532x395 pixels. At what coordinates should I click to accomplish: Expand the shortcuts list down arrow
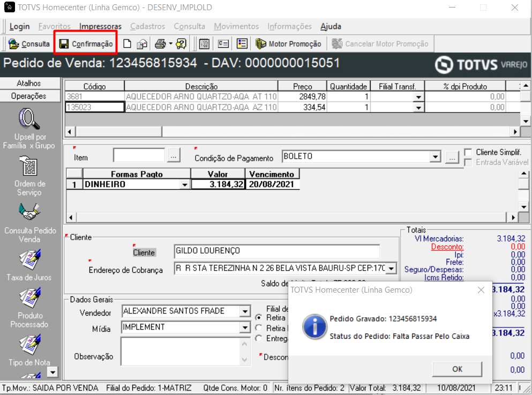pos(53,372)
